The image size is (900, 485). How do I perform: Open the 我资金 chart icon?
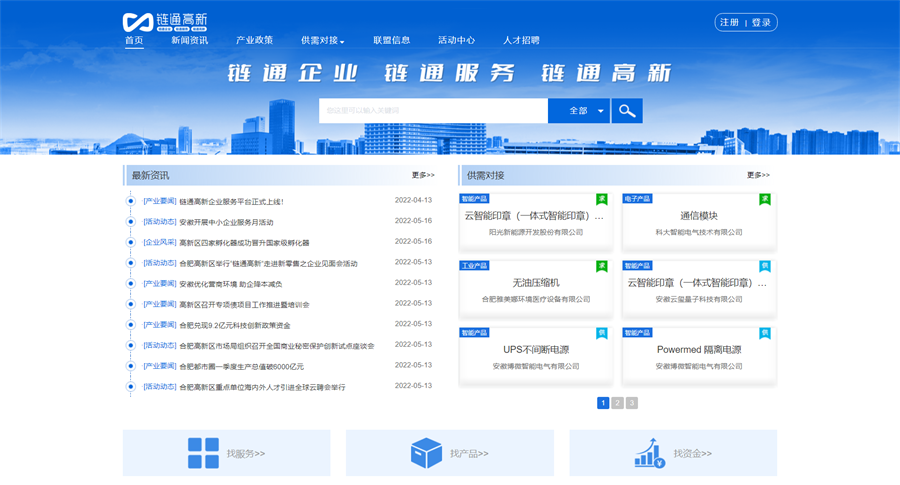point(649,453)
